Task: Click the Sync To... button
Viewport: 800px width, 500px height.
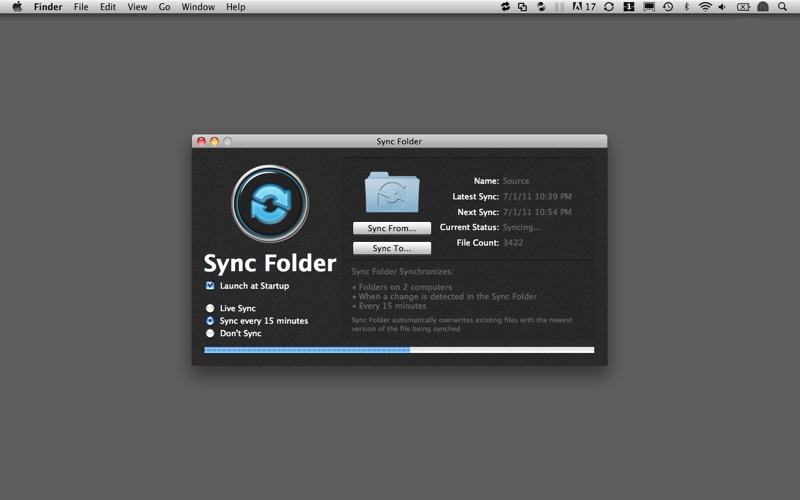Action: click(392, 248)
